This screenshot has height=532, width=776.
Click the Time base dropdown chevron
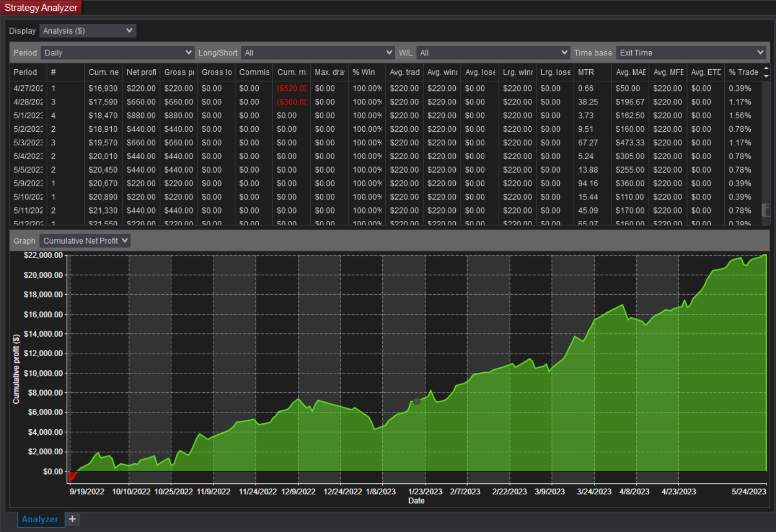click(760, 52)
